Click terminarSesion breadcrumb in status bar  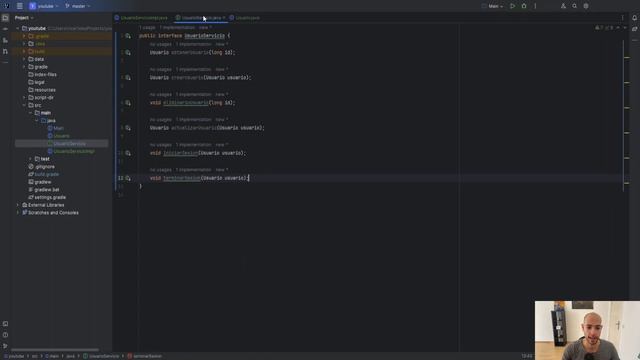pos(144,356)
